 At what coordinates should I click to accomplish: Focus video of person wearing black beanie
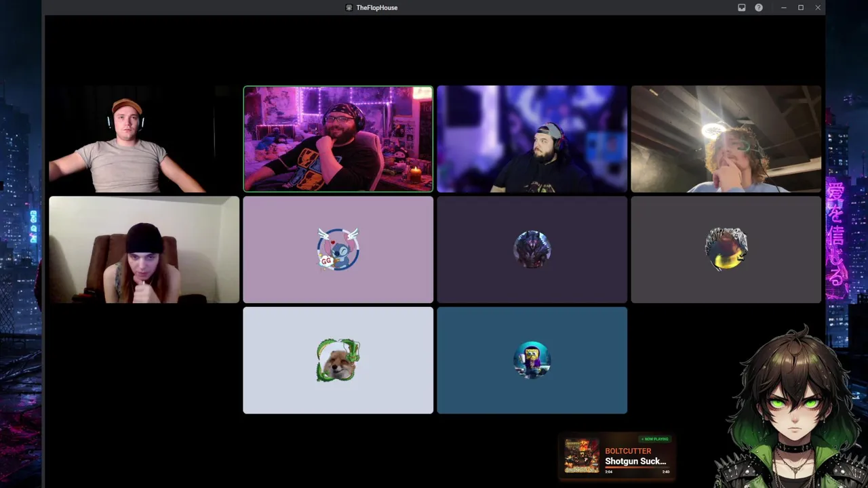[144, 249]
